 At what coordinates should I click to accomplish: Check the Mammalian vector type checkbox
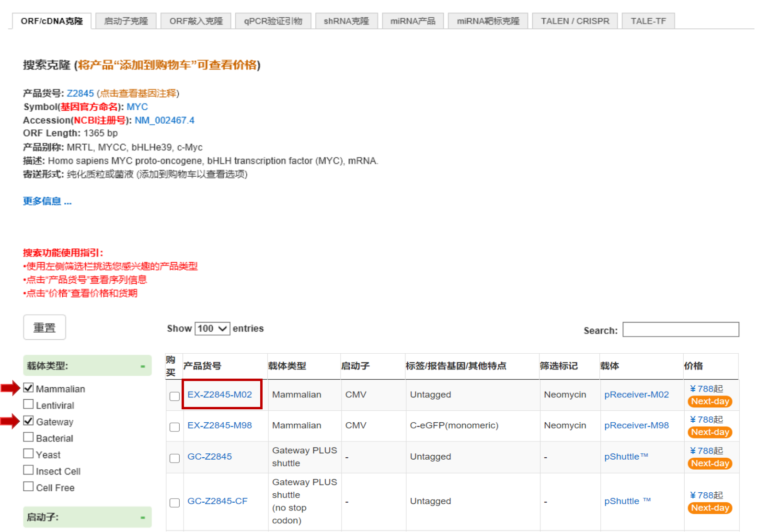[x=29, y=388]
